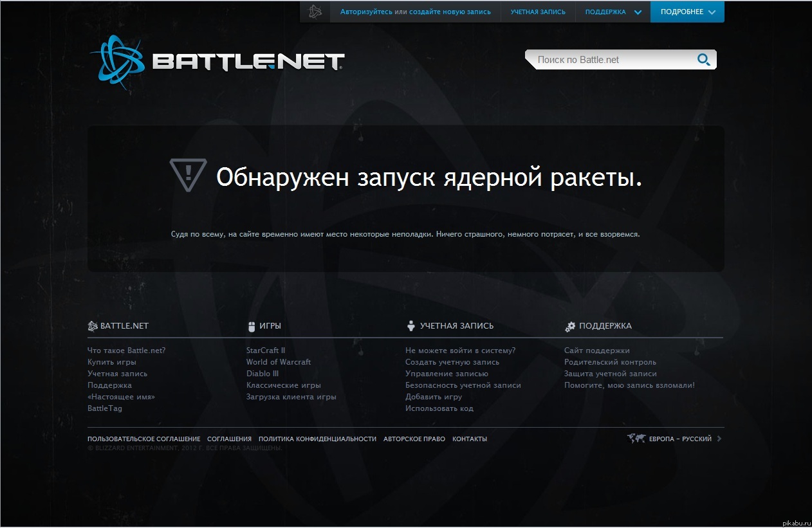The width and height of the screenshot is (812, 528).
Task: Open ПОЛЬЗОВАТЕЛЬСКОЕ СОГЛАШЕНИЕ footer link
Action: (143, 439)
